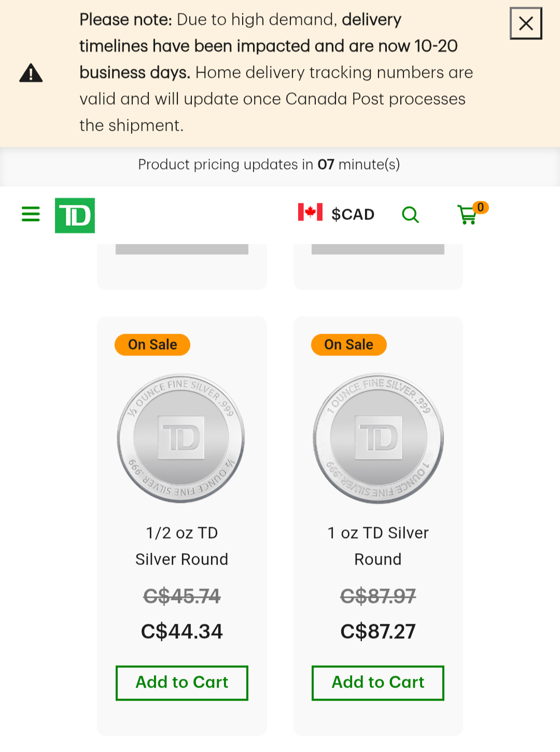
Task: Click On Sale badge on 1/2 oz round
Action: (x=152, y=345)
